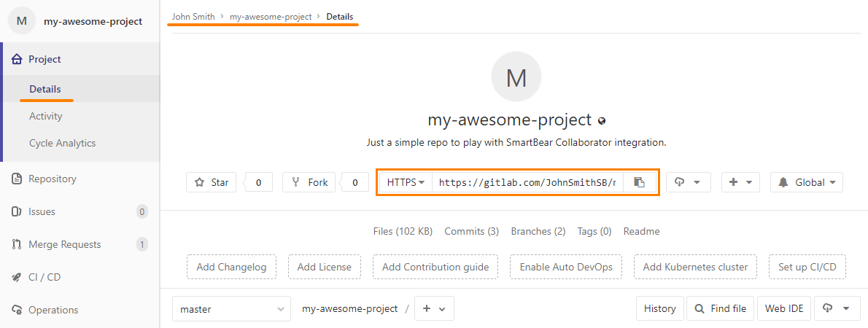Click the CI / CD rocket icon
The height and width of the screenshot is (328, 868).
(x=18, y=277)
